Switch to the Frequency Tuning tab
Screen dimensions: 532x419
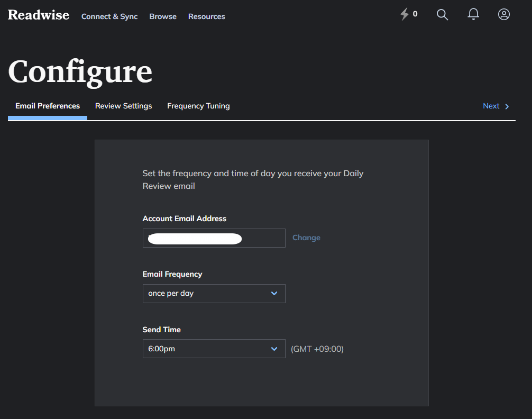(198, 106)
